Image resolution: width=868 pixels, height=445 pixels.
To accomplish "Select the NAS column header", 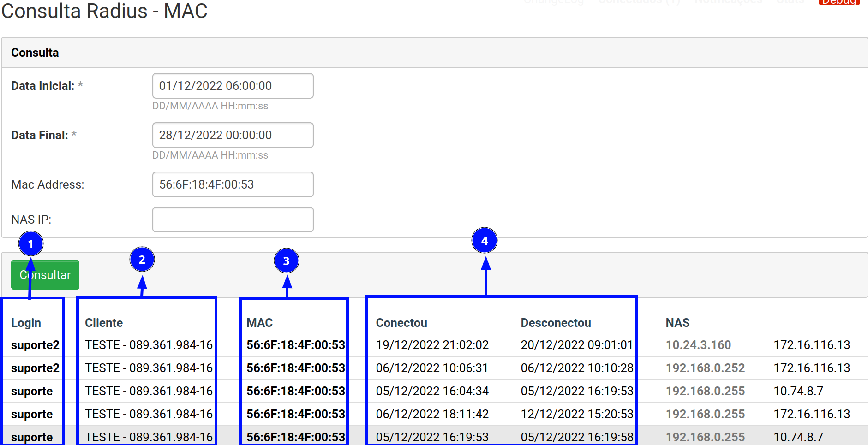I will [677, 323].
